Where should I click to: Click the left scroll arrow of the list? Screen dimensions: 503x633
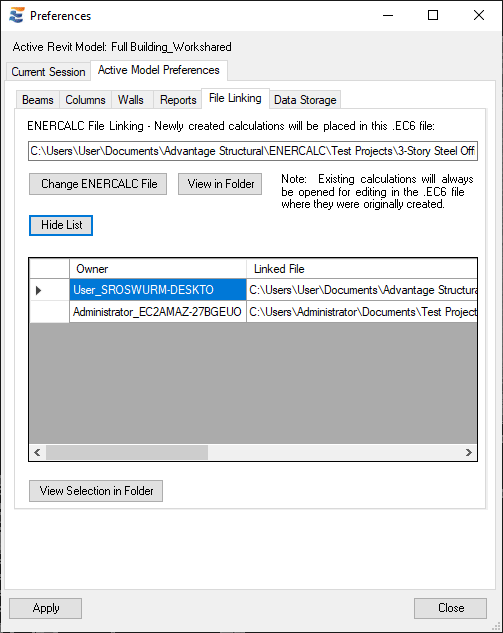pos(37,452)
